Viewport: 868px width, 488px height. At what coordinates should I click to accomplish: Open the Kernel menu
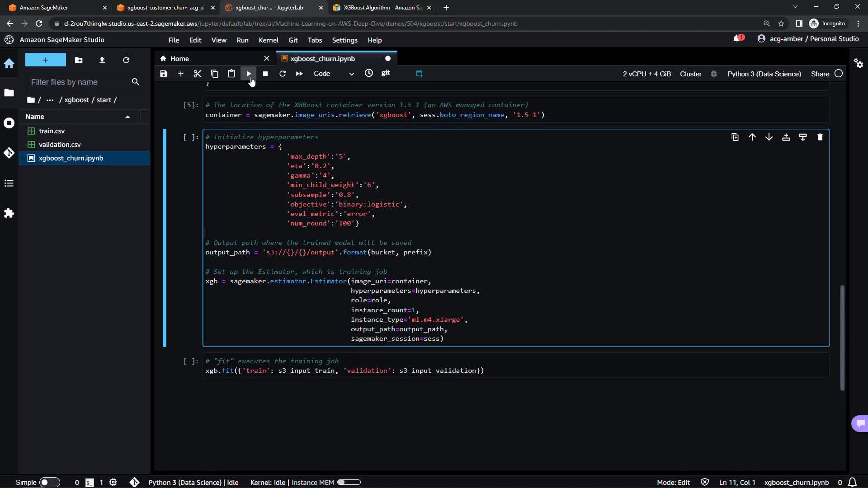pos(268,40)
